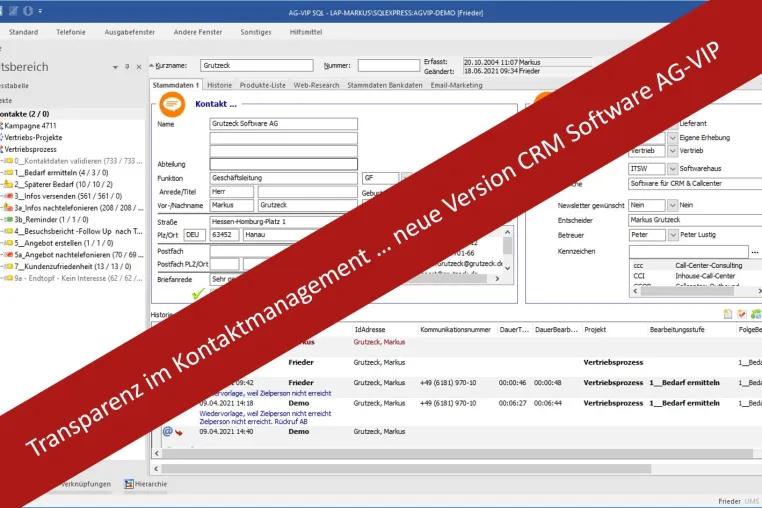762x508 pixels.
Task: Click into the empty Abteilung field
Action: [283, 164]
